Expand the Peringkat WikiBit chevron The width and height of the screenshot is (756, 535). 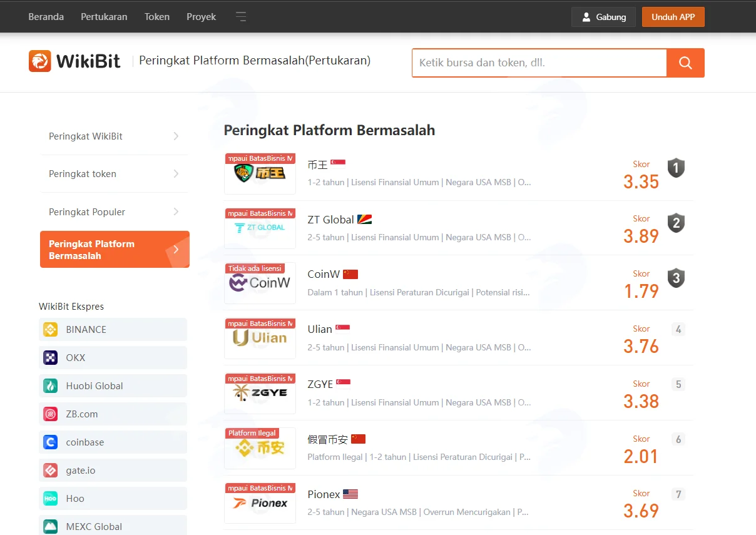(176, 136)
